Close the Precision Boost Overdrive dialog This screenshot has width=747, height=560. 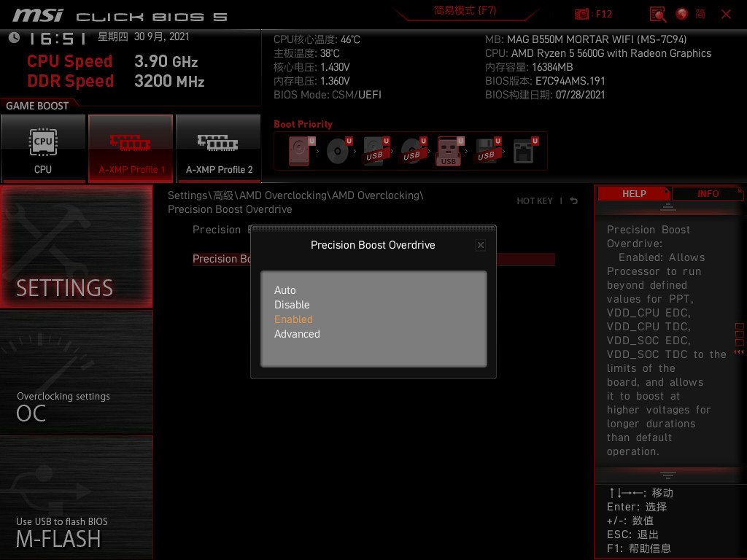click(480, 245)
